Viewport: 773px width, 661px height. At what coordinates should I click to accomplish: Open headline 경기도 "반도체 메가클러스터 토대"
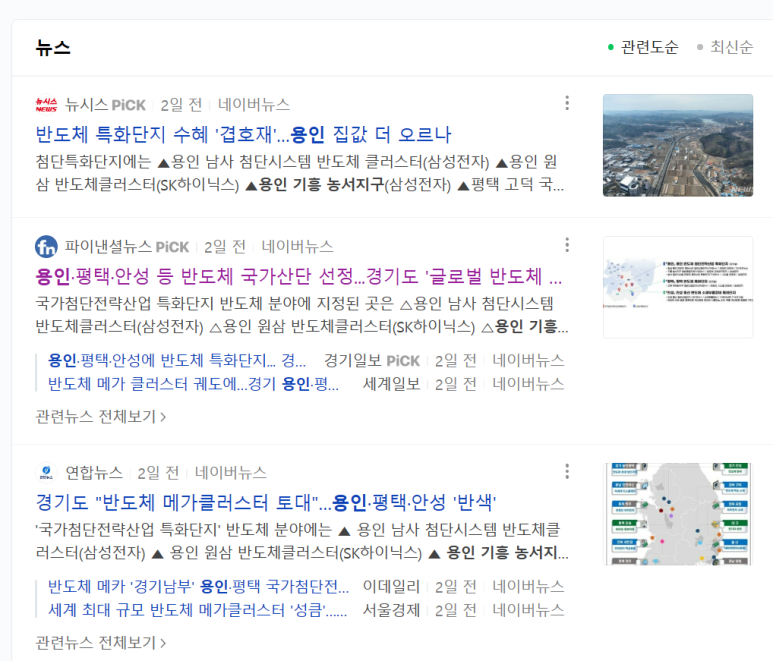tap(266, 502)
